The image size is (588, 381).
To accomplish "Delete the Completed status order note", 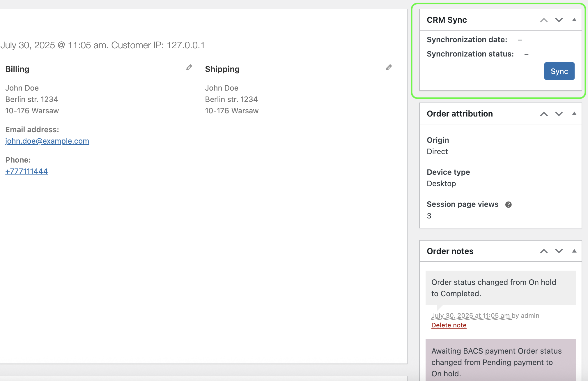I will point(449,325).
